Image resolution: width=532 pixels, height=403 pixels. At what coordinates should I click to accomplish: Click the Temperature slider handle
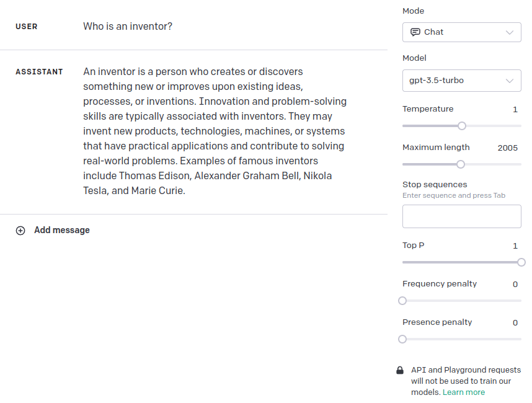pos(462,126)
